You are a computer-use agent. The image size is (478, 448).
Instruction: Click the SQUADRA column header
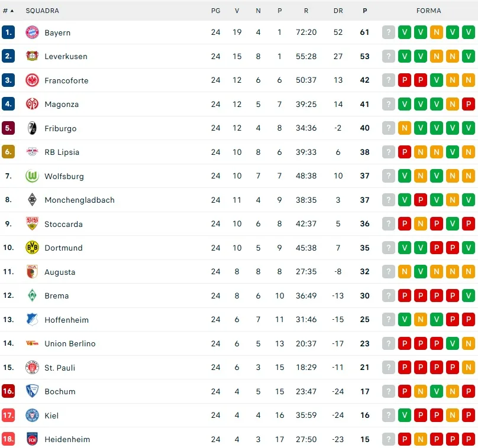[42, 11]
